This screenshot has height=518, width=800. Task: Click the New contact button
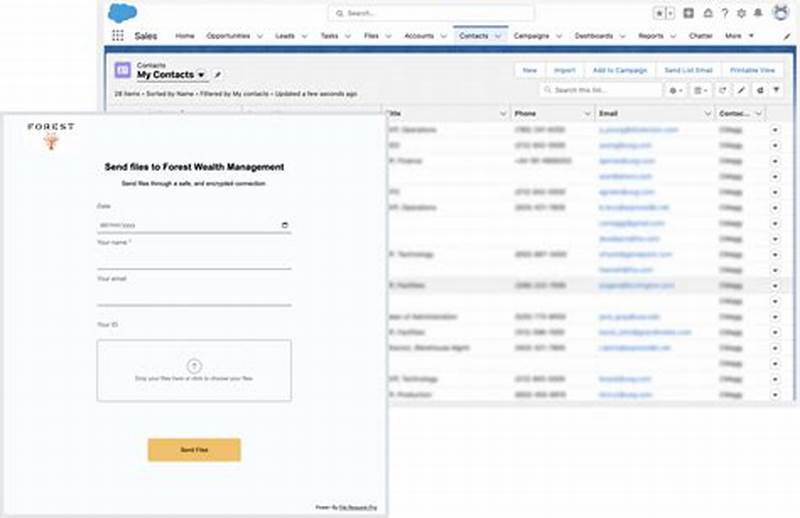[530, 70]
